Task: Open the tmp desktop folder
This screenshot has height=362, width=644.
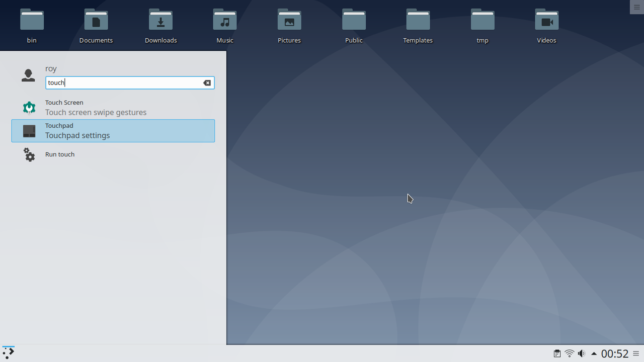Action: (482, 26)
